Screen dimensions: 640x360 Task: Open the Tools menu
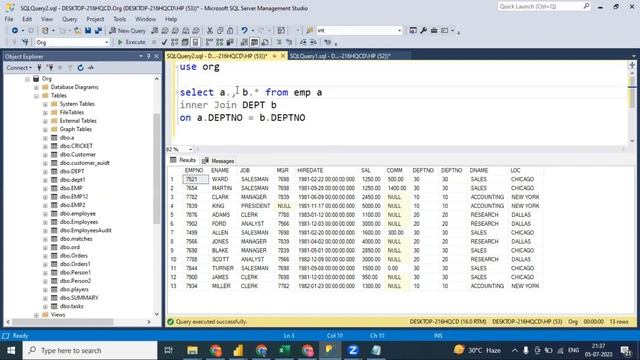120,19
